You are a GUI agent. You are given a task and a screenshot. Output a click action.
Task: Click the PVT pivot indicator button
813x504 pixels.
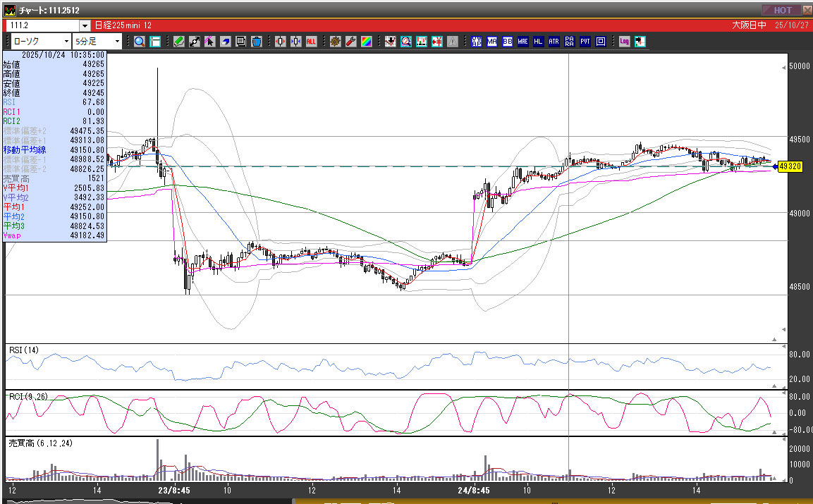pos(585,42)
